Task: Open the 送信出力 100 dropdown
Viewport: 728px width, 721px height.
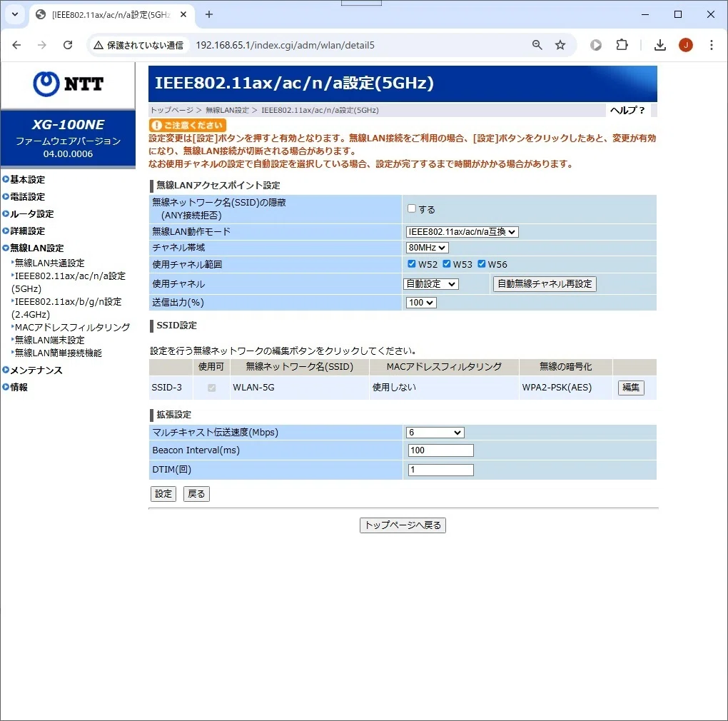Action: (x=421, y=303)
